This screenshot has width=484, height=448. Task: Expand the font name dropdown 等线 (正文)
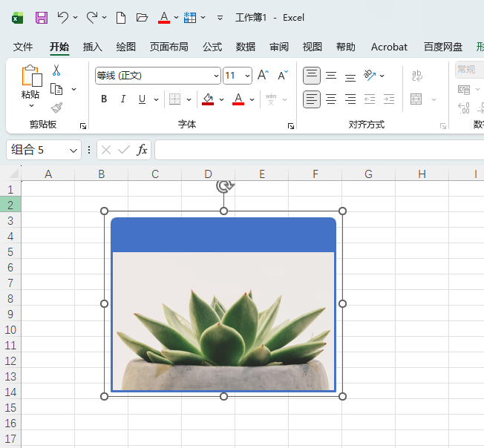pos(216,76)
